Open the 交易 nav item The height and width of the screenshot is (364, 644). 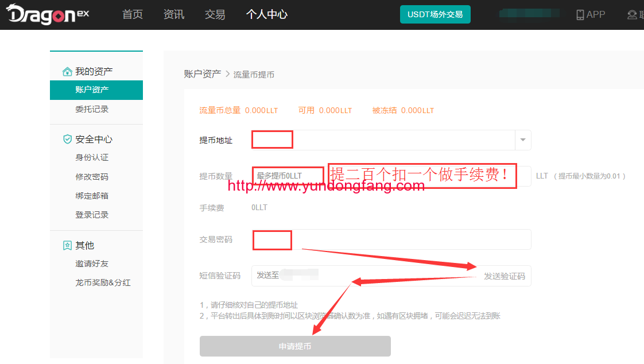point(215,15)
